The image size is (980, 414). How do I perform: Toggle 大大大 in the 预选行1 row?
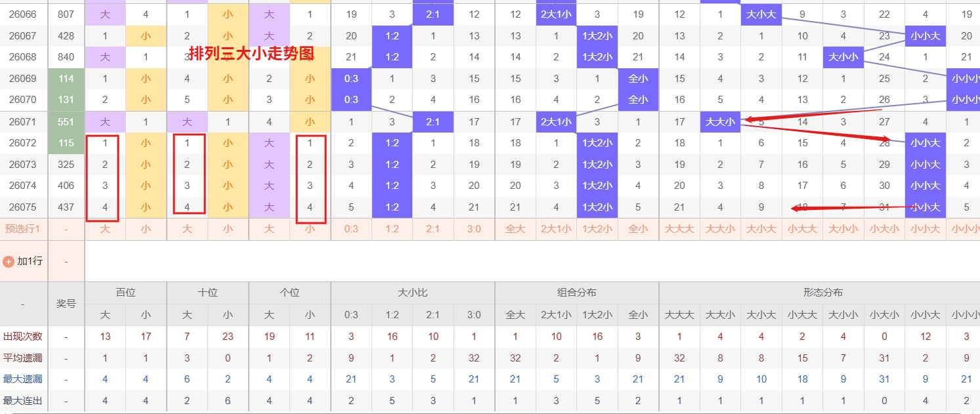(679, 229)
